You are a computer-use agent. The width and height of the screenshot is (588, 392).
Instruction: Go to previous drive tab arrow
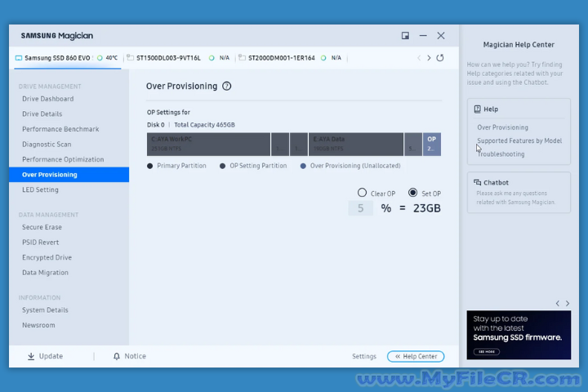click(x=419, y=58)
